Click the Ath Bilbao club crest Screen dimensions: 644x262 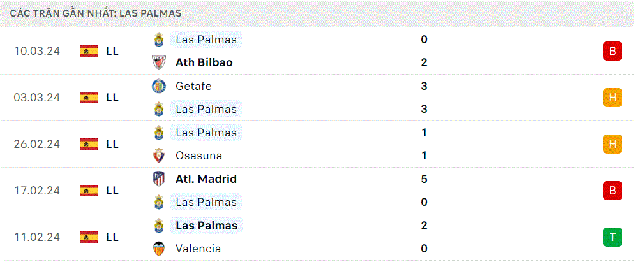(158, 62)
